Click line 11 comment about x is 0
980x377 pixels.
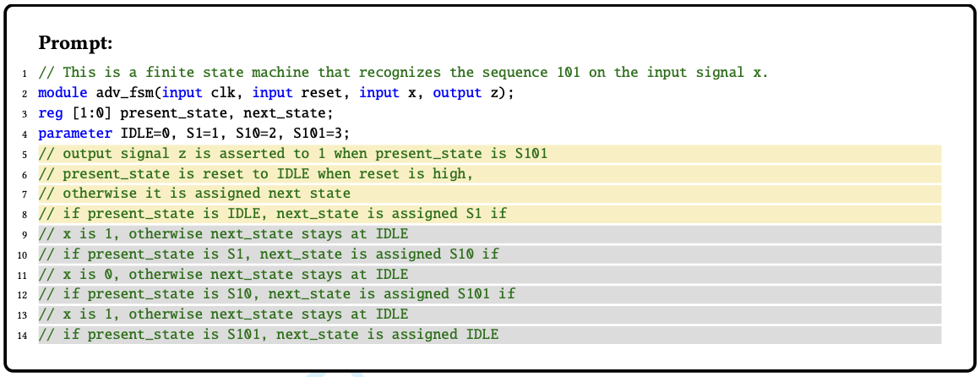[x=489, y=275]
